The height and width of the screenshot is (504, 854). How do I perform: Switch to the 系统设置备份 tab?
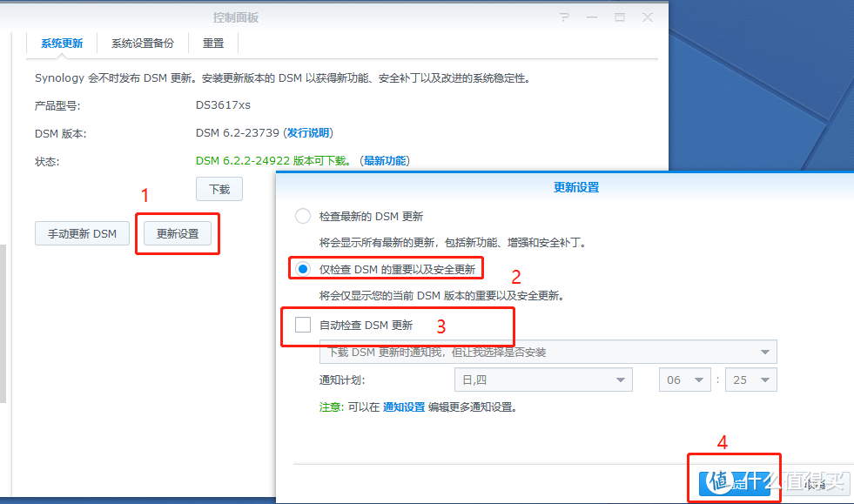click(x=142, y=44)
